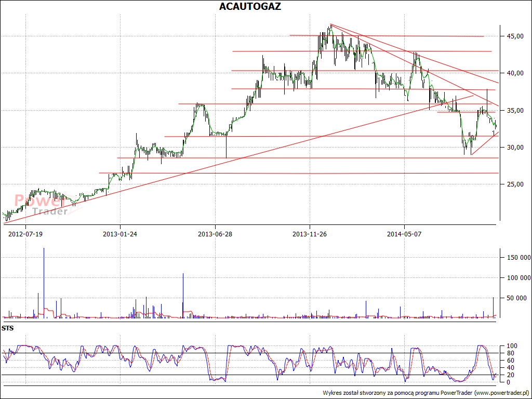Screen dimensions: 532x399
Task: Select the 45,00 price axis label
Action: [515, 36]
